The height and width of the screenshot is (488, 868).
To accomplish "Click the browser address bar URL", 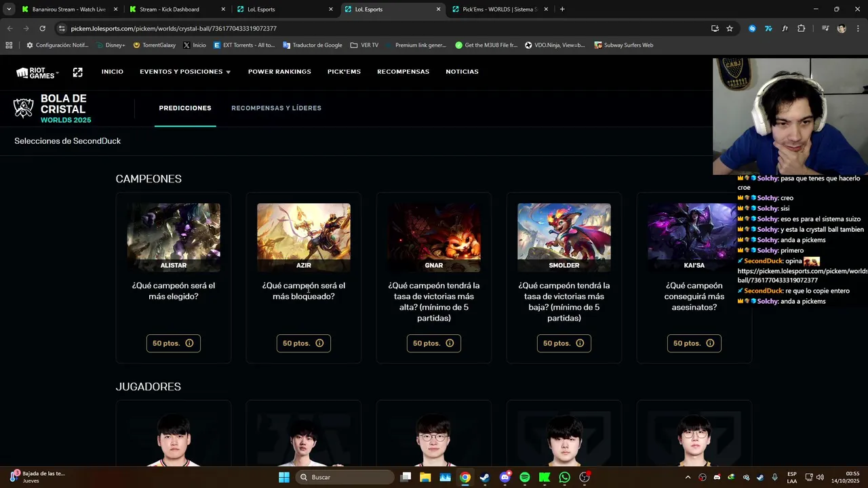I will pyautogui.click(x=174, y=28).
